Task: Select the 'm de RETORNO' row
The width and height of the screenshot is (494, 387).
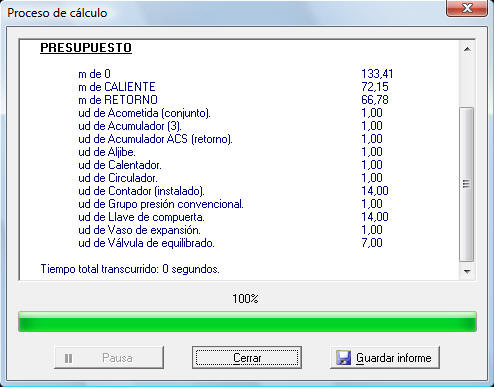Action: coord(233,100)
